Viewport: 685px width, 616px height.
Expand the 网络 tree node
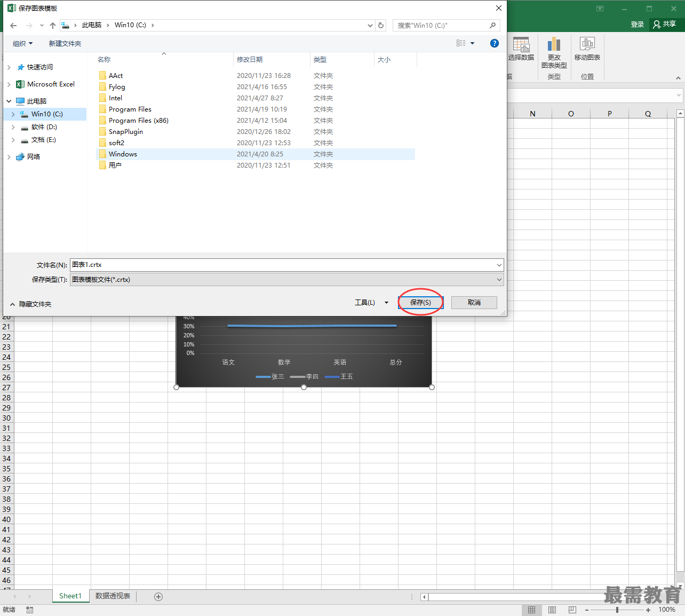9,157
